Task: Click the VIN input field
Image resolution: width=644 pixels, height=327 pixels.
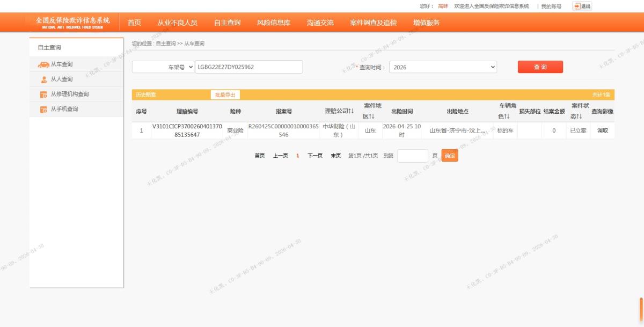Action: click(249, 67)
